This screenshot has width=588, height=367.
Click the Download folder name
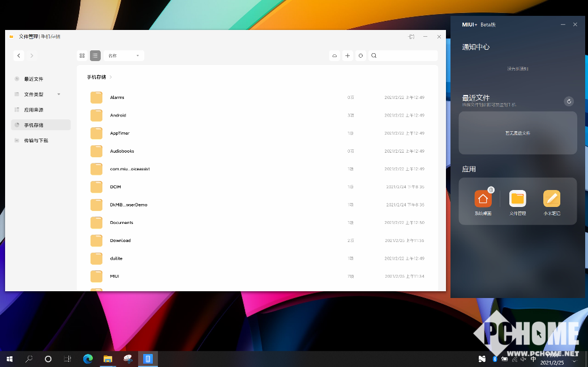point(121,241)
